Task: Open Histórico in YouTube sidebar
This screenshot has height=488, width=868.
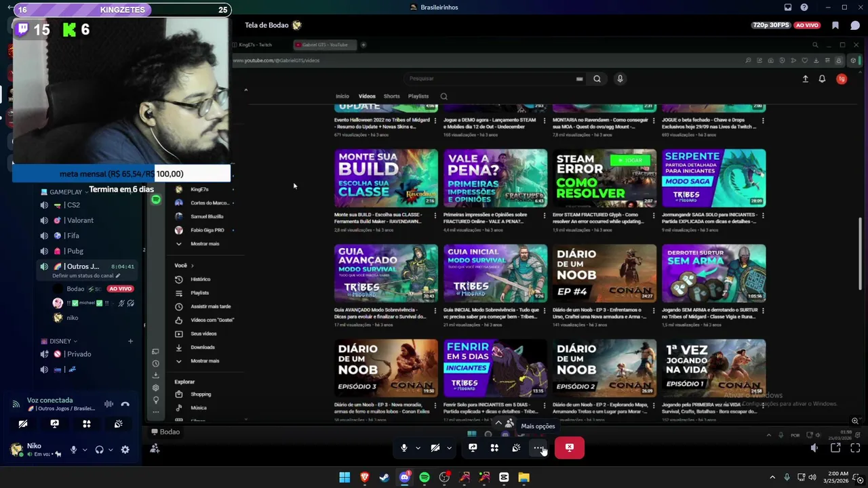Action: coord(201,279)
